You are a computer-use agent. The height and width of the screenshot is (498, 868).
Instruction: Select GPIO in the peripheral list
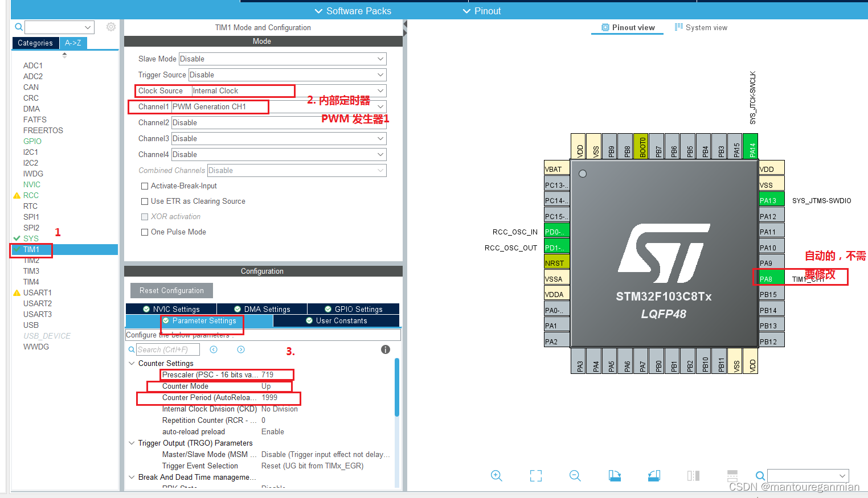(x=32, y=141)
